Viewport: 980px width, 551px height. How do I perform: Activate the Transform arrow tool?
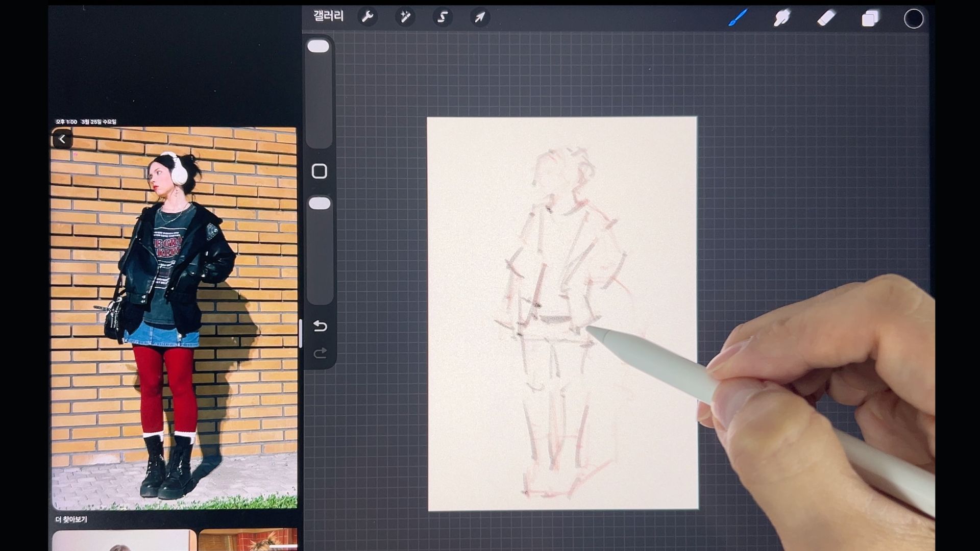480,17
